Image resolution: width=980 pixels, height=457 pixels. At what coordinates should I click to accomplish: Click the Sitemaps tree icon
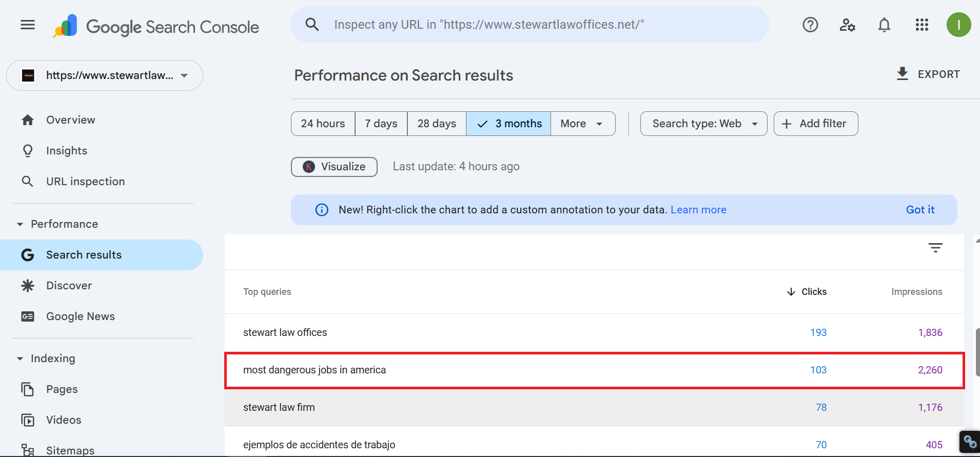click(28, 450)
